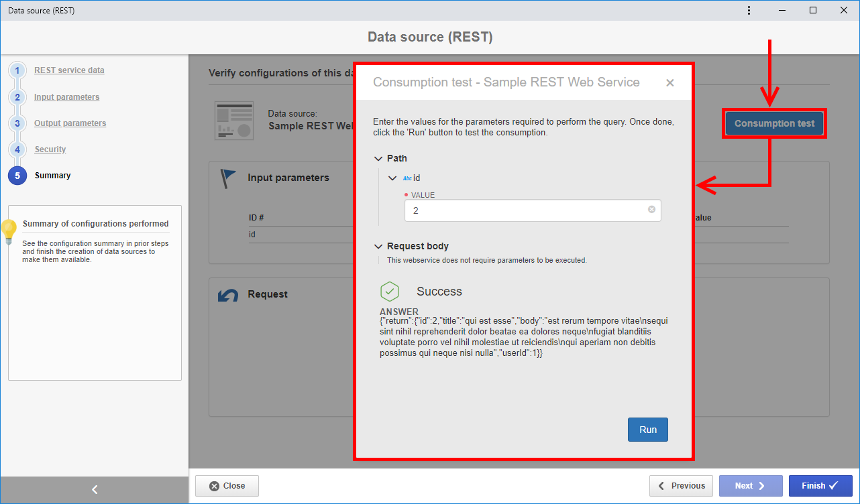Click the green Success checkmark icon

click(x=390, y=292)
